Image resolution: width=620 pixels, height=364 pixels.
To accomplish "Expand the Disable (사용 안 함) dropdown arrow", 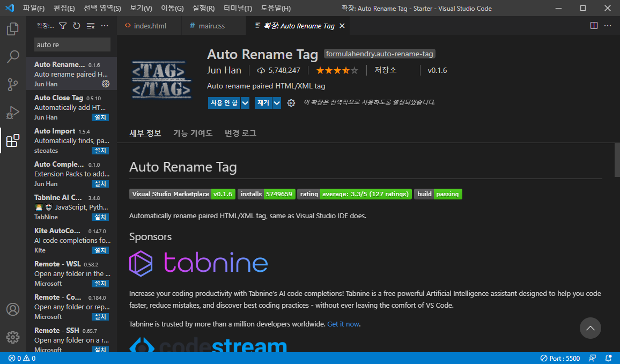I will click(x=245, y=103).
